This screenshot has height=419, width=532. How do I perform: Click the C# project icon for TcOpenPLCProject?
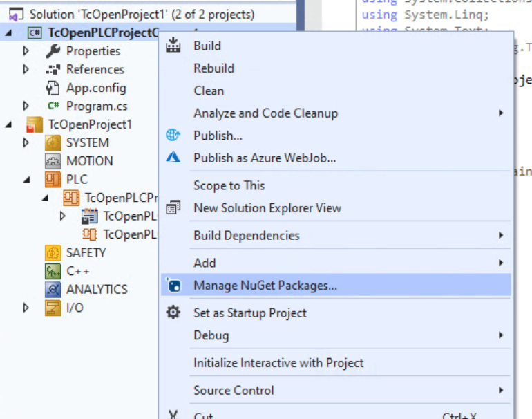point(35,32)
